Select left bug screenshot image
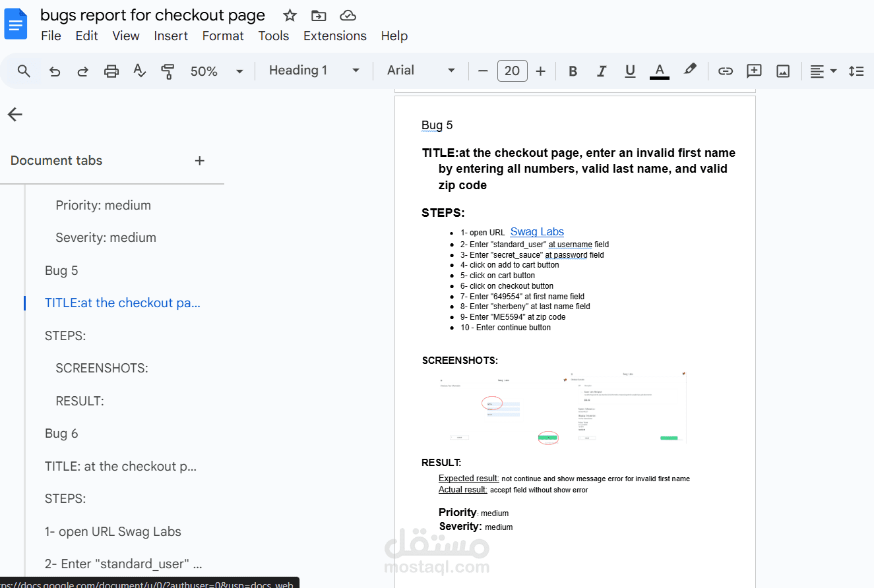This screenshot has width=874, height=588. click(499, 408)
